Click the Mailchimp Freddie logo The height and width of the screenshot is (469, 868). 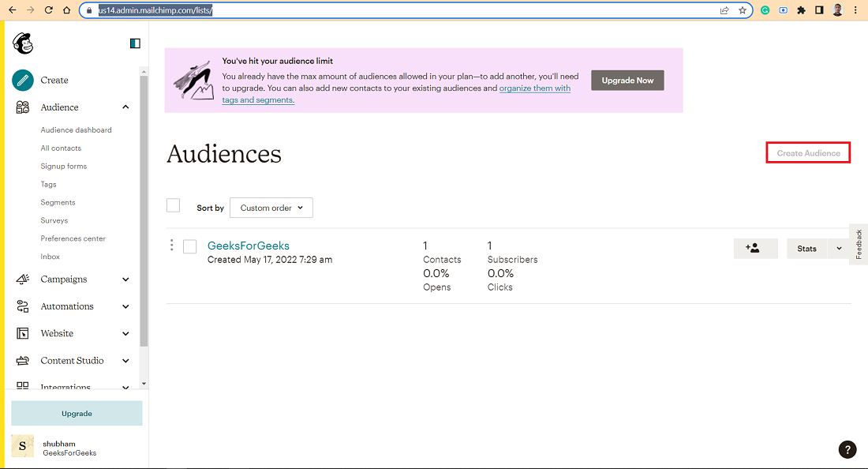point(23,43)
